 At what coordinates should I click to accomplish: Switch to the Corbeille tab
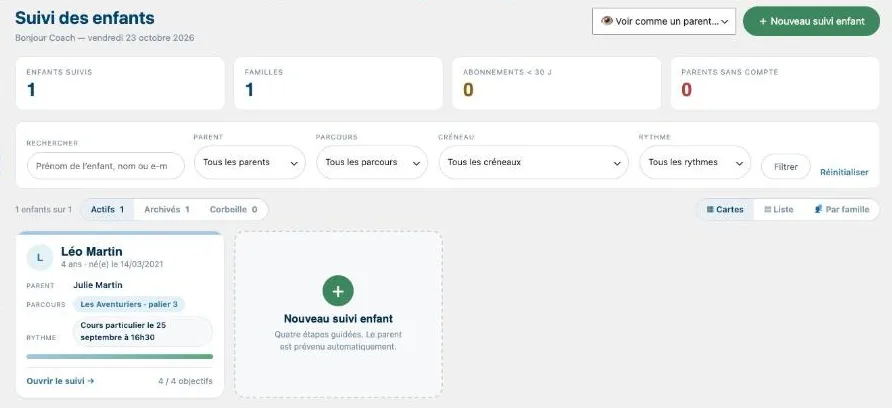(x=233, y=209)
